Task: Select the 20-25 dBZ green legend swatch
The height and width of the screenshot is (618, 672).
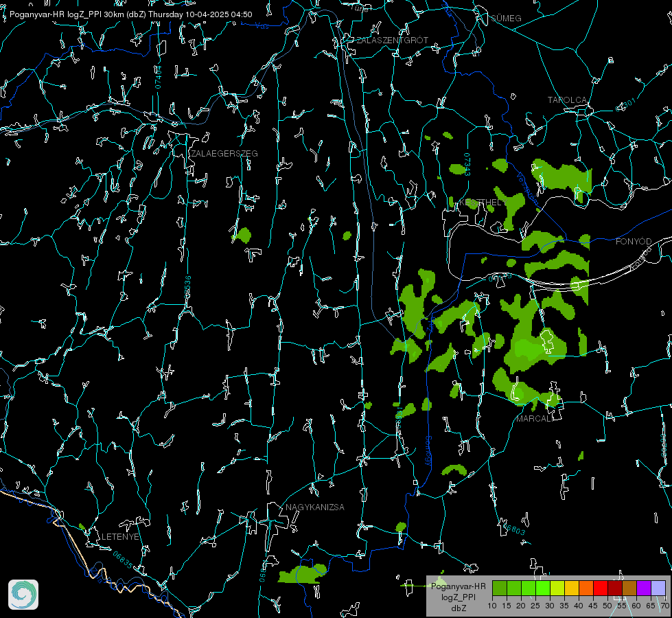Action: (529, 588)
